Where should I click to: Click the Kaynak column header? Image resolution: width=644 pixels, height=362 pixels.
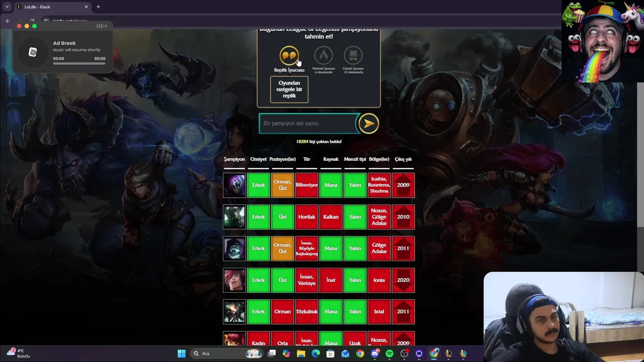tap(331, 159)
